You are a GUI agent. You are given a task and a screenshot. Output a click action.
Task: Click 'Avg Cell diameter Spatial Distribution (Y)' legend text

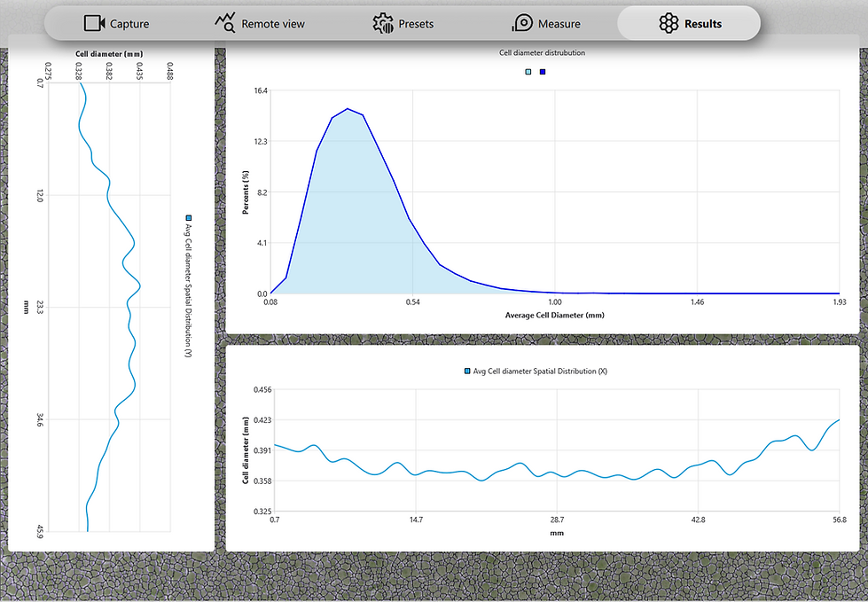[x=188, y=290]
